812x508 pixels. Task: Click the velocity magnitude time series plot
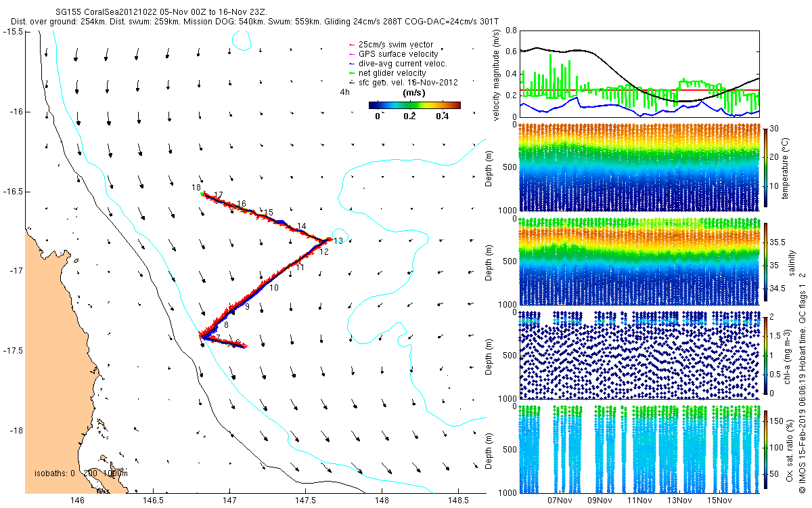pos(639,76)
